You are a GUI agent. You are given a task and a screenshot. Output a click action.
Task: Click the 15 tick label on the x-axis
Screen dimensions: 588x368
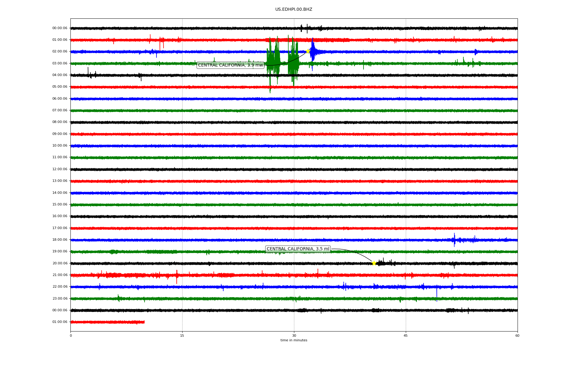(182, 335)
